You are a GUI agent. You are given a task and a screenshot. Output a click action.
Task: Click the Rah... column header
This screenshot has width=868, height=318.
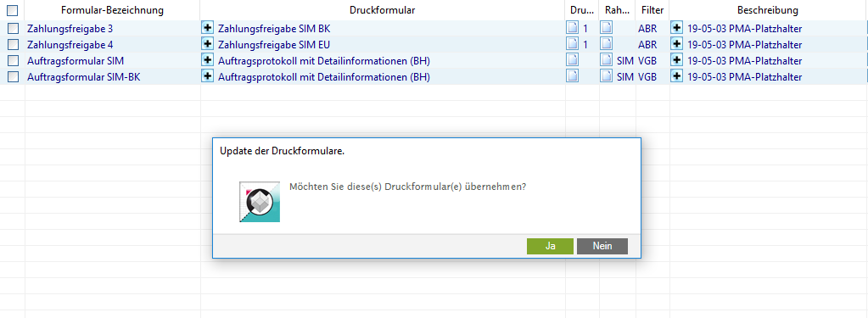(x=617, y=10)
